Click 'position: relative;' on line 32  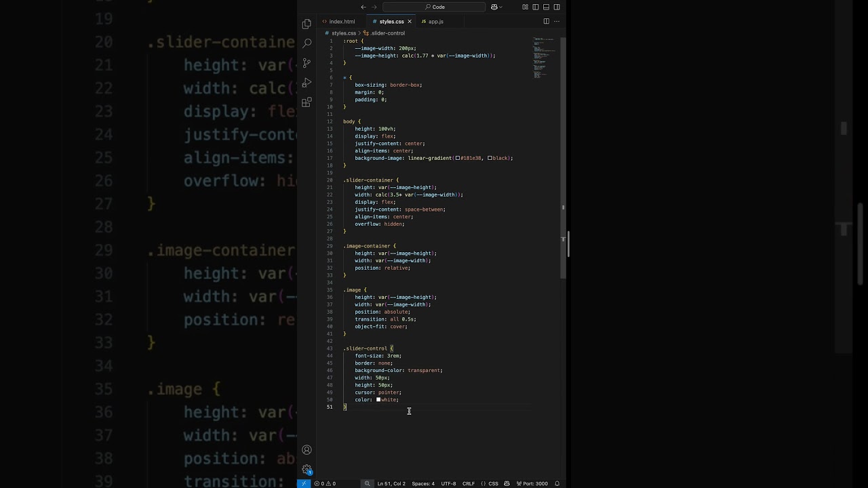point(382,268)
